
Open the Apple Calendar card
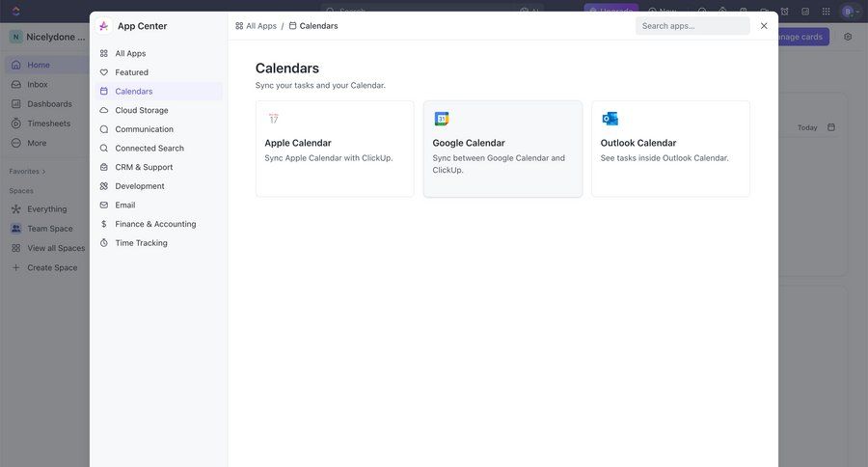(x=334, y=150)
